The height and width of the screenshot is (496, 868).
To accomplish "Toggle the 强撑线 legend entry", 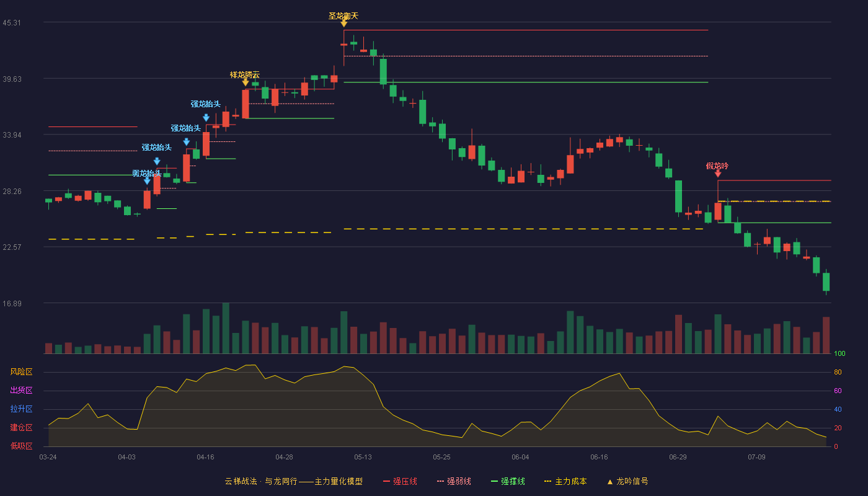I will [x=508, y=481].
